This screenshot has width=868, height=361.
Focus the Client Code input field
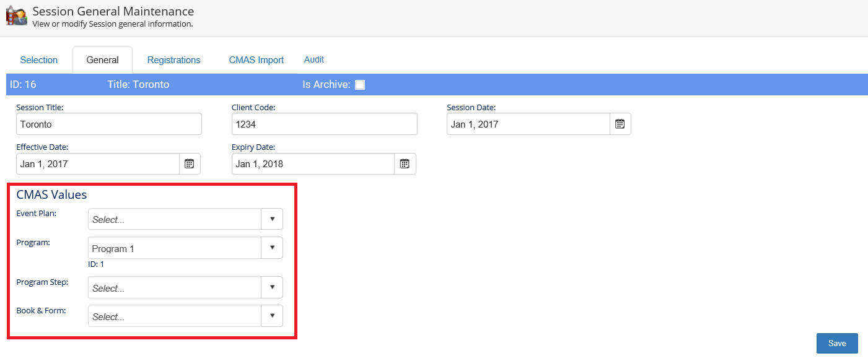[324, 124]
